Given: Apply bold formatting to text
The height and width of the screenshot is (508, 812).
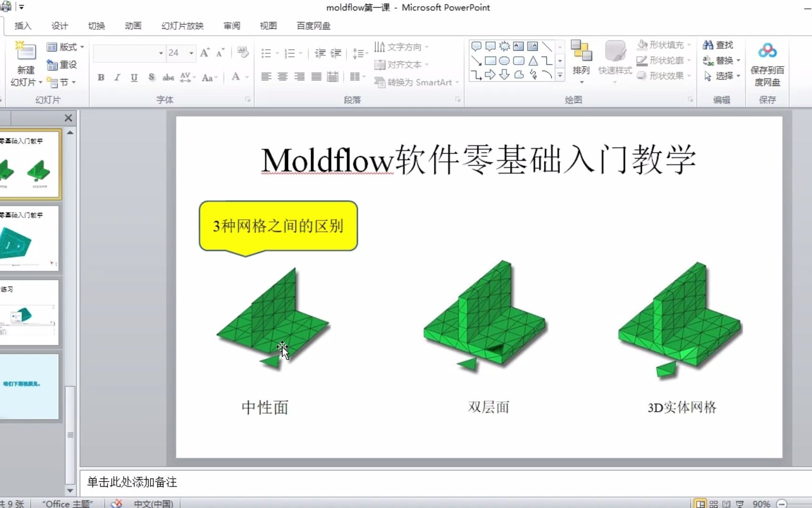Looking at the screenshot, I should tap(101, 78).
